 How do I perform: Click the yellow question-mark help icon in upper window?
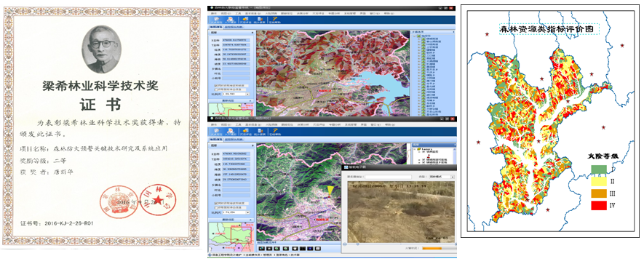tap(275, 18)
